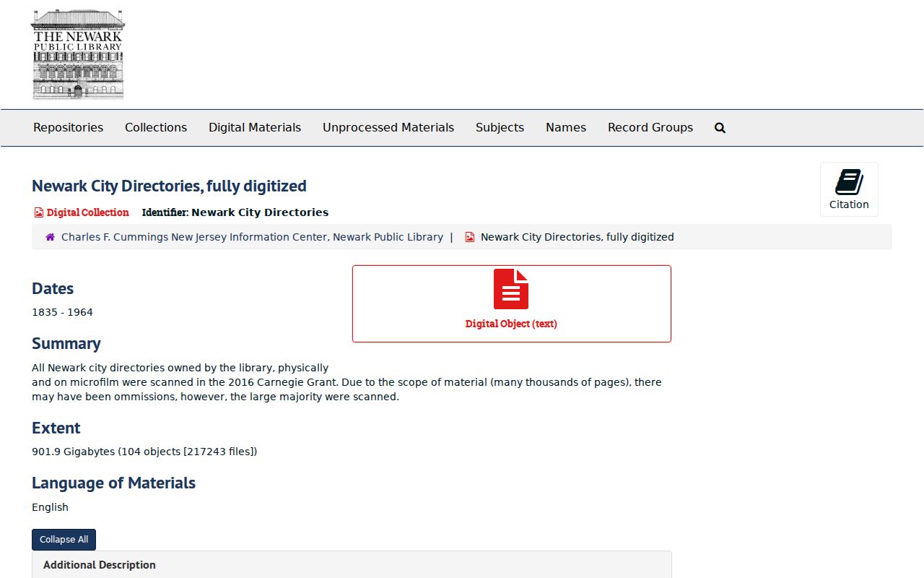The height and width of the screenshot is (578, 924).
Task: Click the Dates heading
Action: point(53,288)
